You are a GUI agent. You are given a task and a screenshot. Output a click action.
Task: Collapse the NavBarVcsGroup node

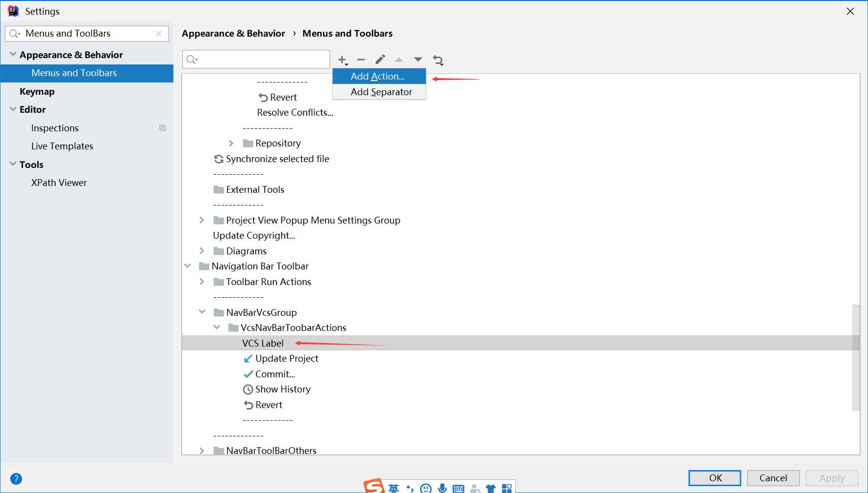(202, 312)
